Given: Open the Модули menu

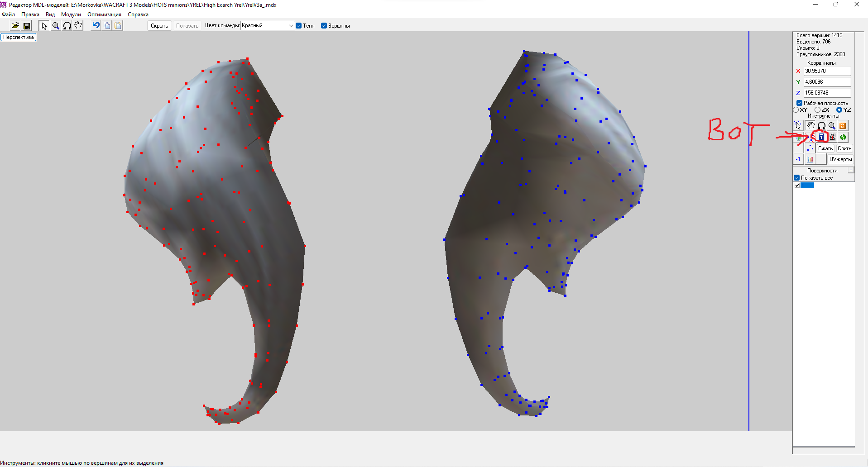Looking at the screenshot, I should (71, 14).
